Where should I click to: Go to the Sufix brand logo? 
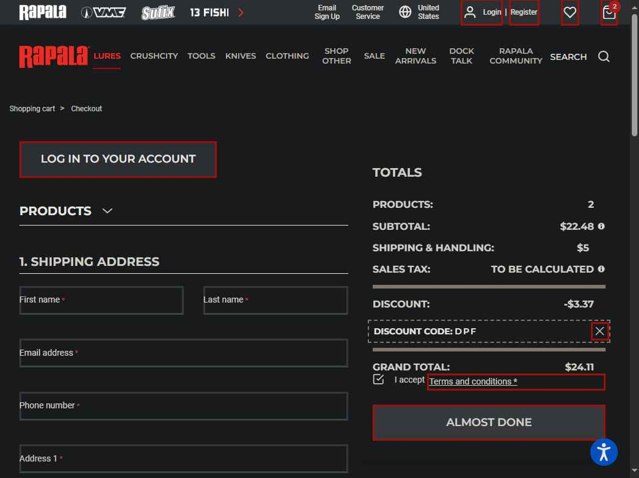158,13
